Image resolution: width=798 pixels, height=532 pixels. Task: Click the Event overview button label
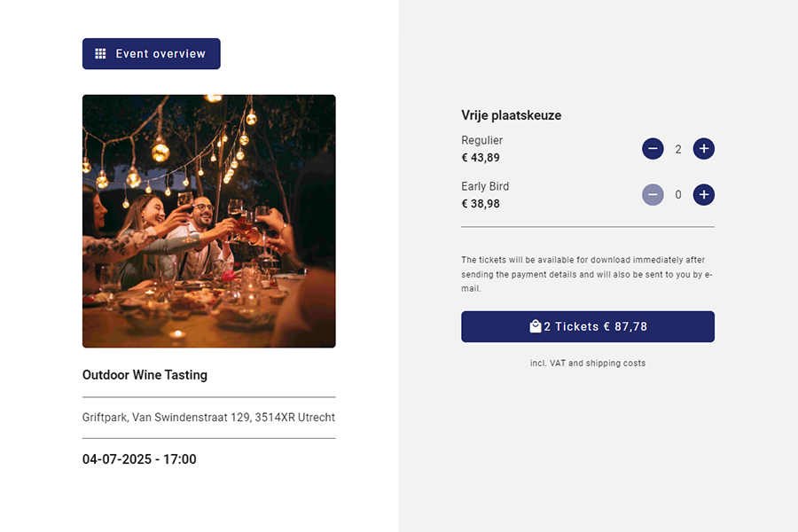click(x=160, y=54)
